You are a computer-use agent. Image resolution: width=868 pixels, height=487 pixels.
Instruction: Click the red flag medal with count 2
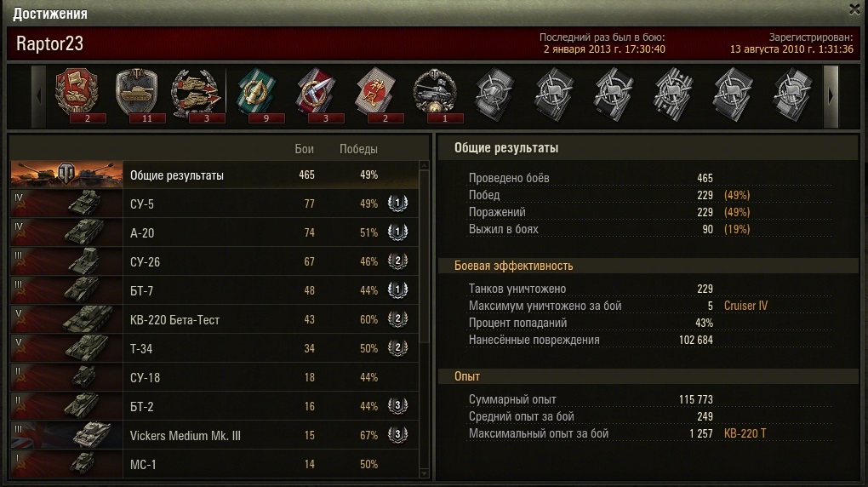pos(77,95)
